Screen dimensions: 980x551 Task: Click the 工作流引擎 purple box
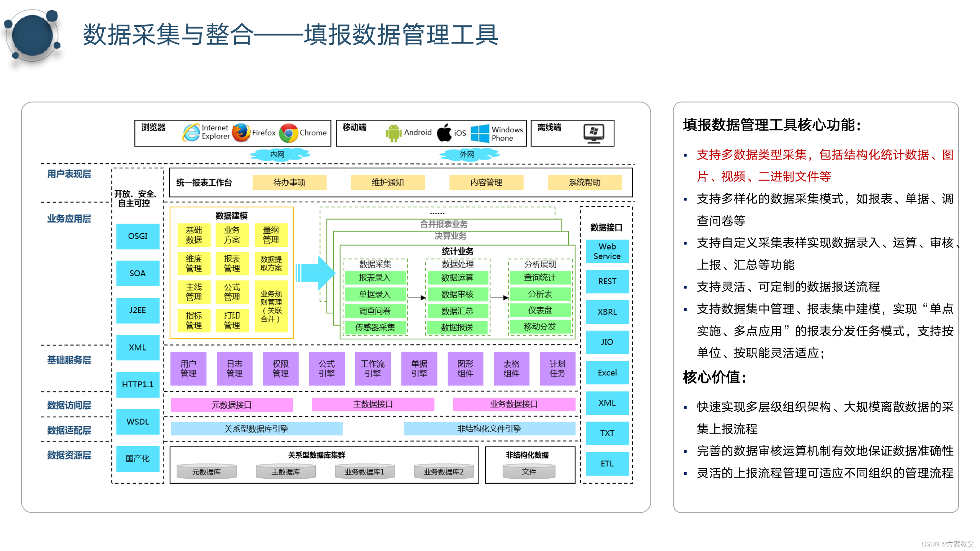373,368
